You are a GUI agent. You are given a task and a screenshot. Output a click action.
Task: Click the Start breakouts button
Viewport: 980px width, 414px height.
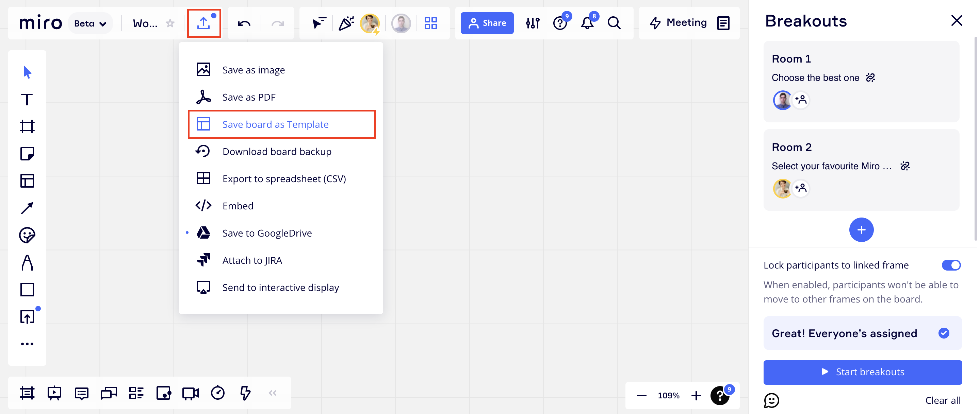click(862, 372)
